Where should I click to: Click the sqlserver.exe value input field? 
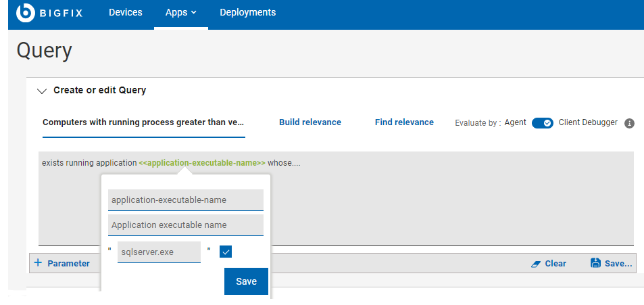pos(159,252)
